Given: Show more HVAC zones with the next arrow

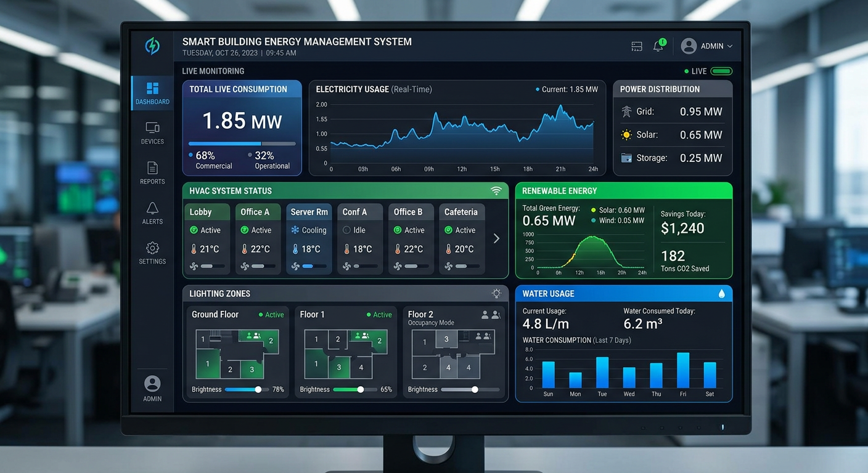Looking at the screenshot, I should coord(496,238).
